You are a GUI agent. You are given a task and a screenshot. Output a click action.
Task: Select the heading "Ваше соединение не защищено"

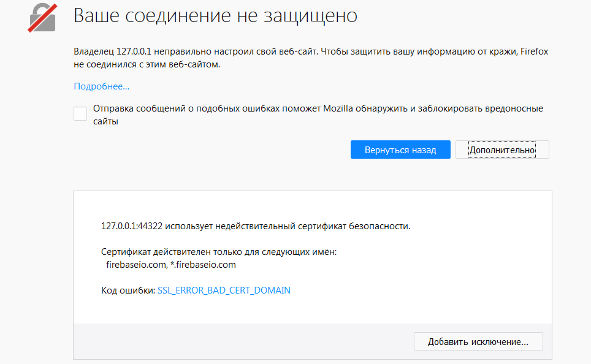[x=215, y=17]
